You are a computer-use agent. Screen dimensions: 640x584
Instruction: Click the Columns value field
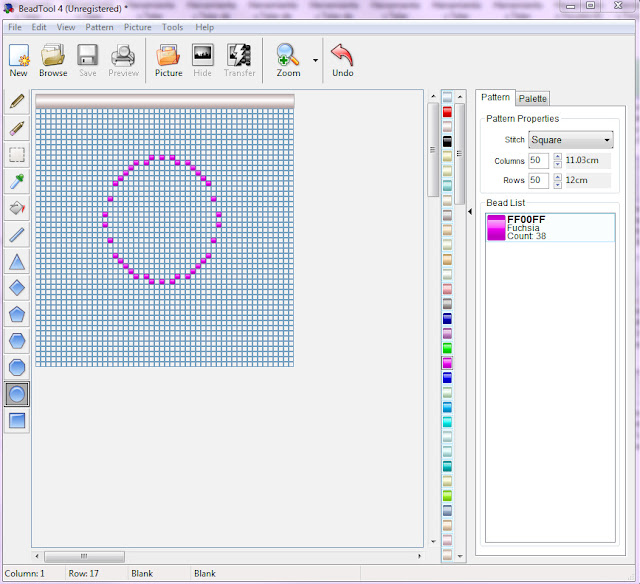click(x=538, y=160)
